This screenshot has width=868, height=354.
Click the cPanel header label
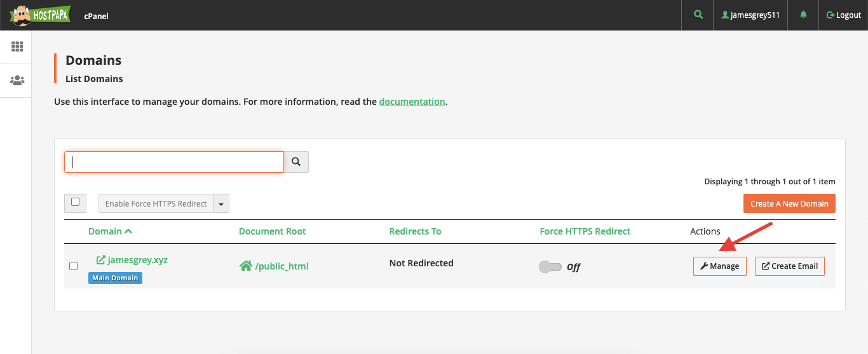pos(96,16)
